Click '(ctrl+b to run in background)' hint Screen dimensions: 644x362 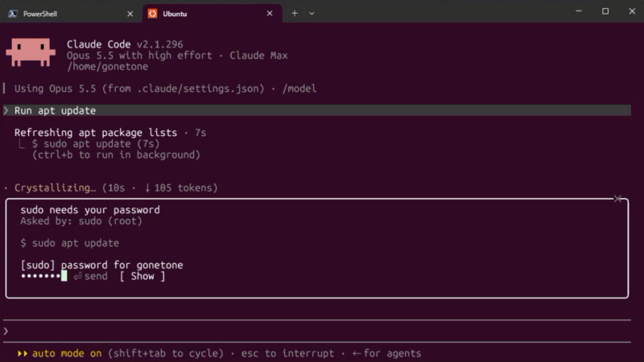pos(116,154)
